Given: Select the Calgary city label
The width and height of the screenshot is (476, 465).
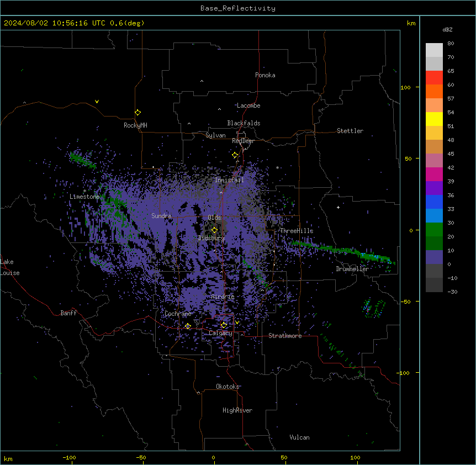Looking at the screenshot, I should click(220, 333).
